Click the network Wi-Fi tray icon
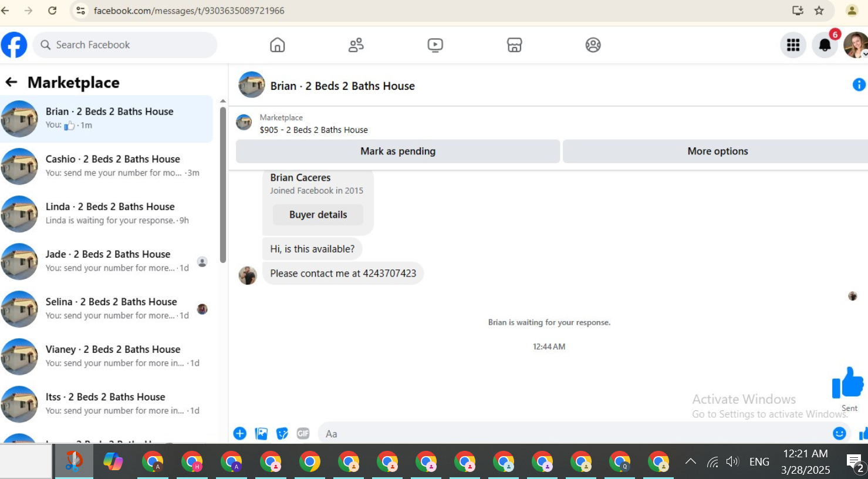This screenshot has height=479, width=868. (712, 462)
